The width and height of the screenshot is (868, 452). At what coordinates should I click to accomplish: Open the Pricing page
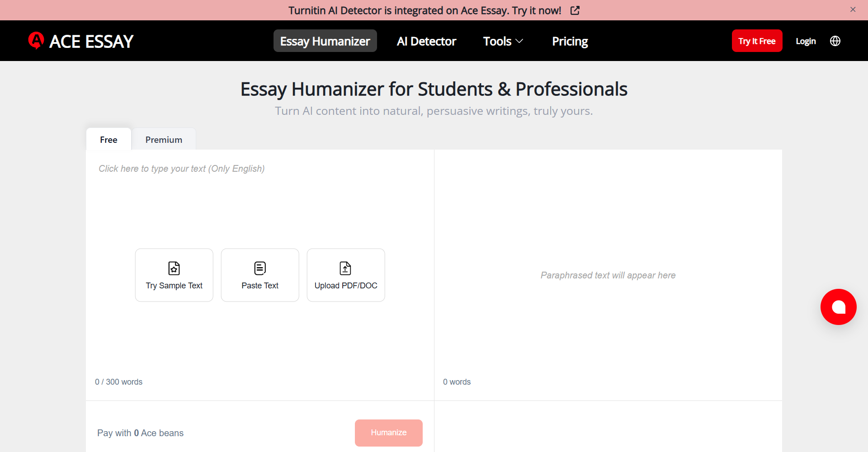[570, 41]
